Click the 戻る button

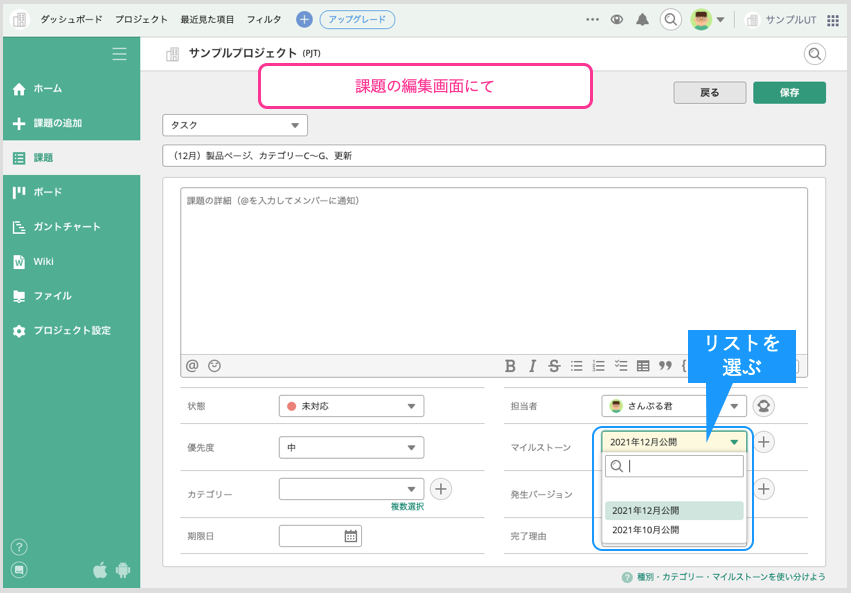pyautogui.click(x=709, y=92)
